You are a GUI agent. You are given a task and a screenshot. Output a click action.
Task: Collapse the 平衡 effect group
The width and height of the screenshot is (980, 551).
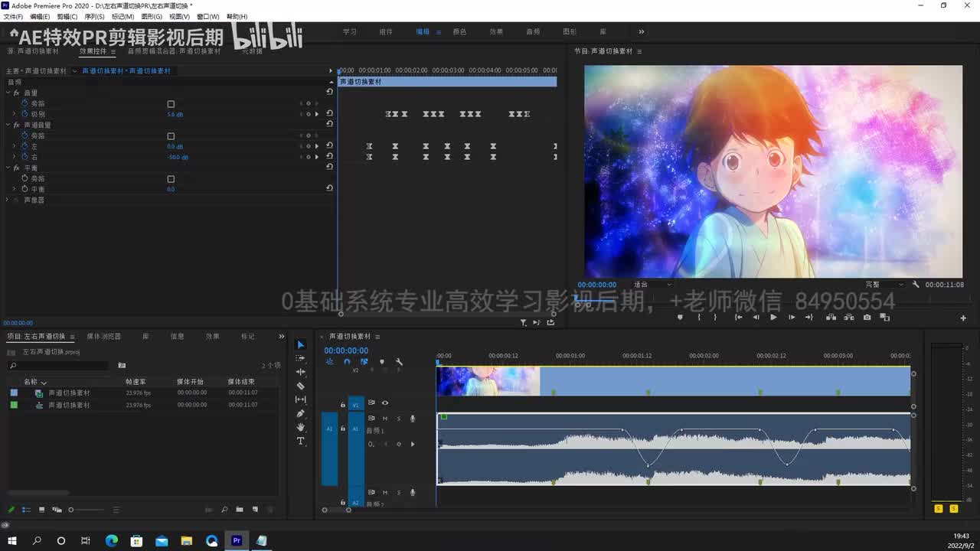(8, 168)
